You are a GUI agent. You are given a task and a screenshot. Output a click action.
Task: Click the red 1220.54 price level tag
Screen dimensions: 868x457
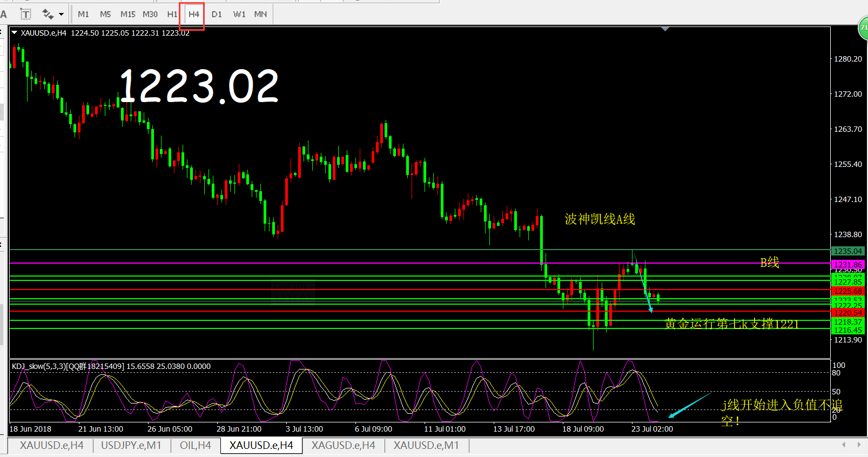(x=848, y=313)
